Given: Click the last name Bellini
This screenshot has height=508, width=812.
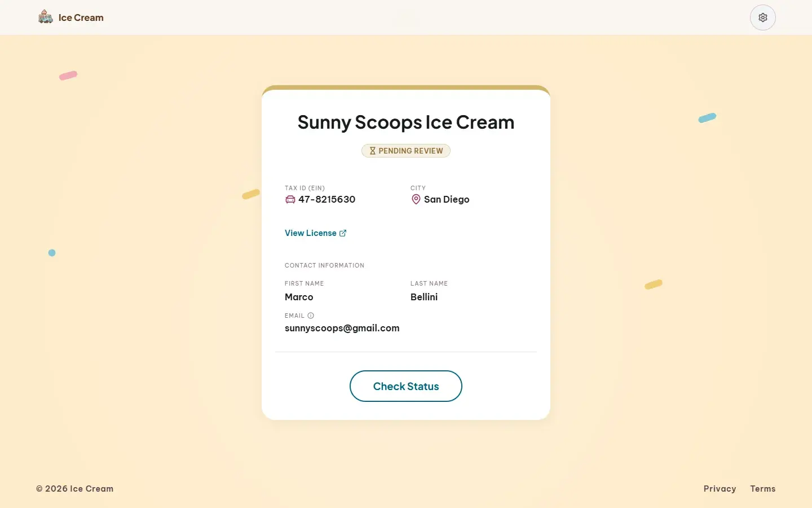Looking at the screenshot, I should click(x=424, y=297).
